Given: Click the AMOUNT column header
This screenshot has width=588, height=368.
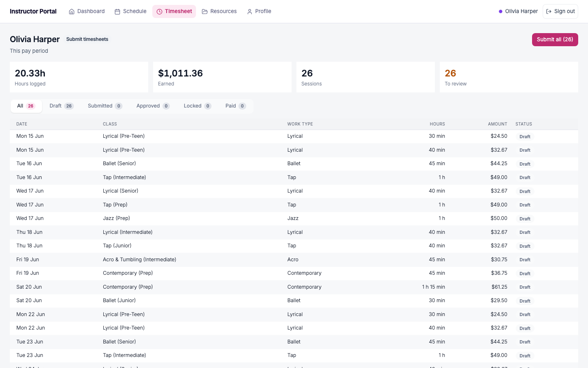Looking at the screenshot, I should [497, 124].
